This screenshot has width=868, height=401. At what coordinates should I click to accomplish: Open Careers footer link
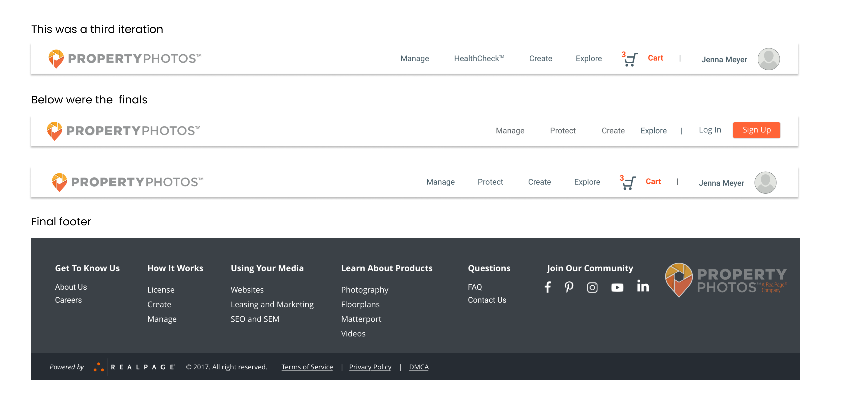click(68, 300)
